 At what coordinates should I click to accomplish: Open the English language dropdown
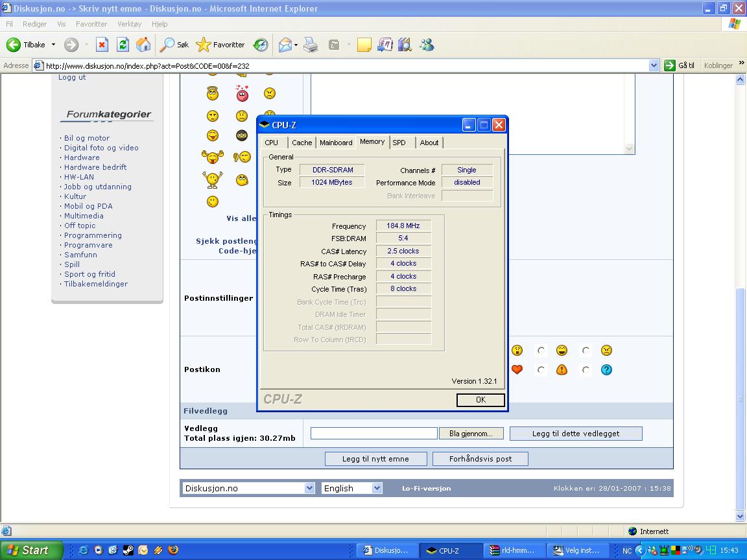pyautogui.click(x=377, y=487)
